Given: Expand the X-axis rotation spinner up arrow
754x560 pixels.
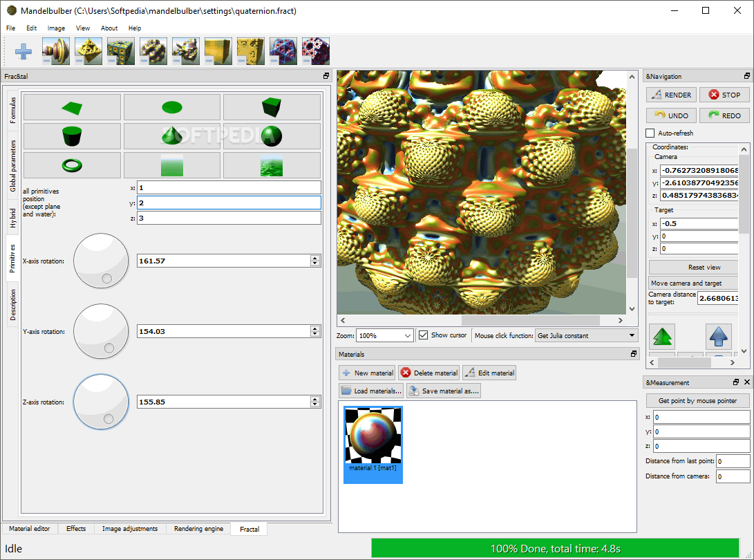Looking at the screenshot, I should 315,257.
